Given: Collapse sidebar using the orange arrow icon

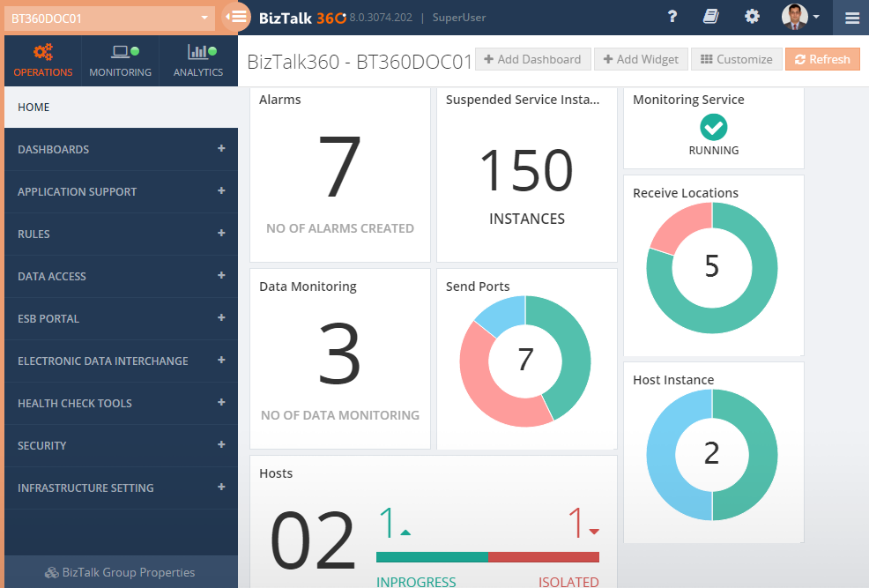Looking at the screenshot, I should (x=235, y=17).
